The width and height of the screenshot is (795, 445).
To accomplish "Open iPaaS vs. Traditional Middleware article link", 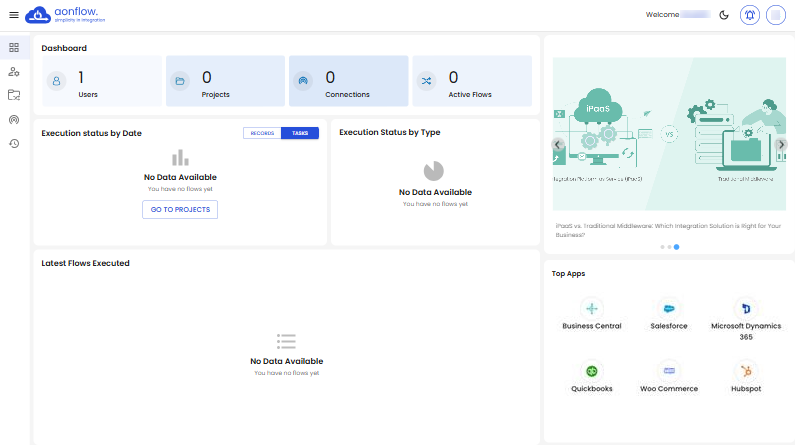I will [667, 229].
